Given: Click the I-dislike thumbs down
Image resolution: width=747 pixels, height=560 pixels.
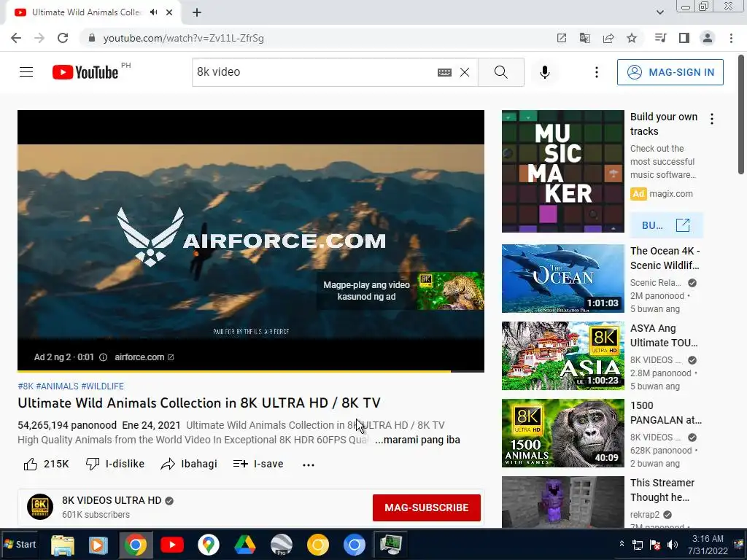Looking at the screenshot, I should (x=115, y=464).
